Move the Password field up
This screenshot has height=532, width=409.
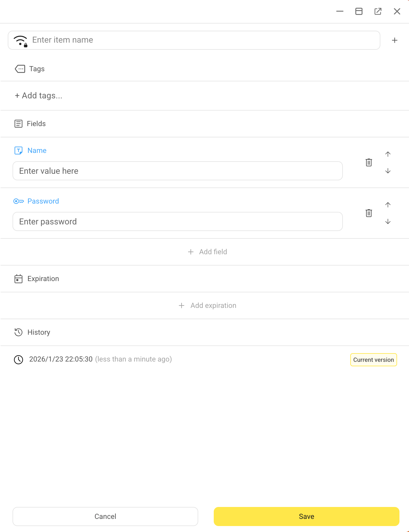tap(388, 205)
